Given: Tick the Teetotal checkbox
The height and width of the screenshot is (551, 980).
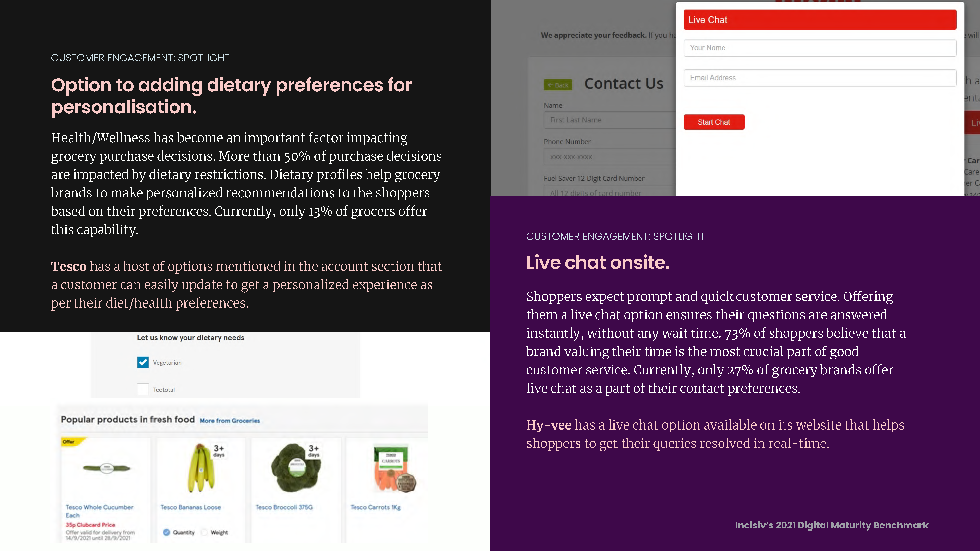Looking at the screenshot, I should coord(143,389).
